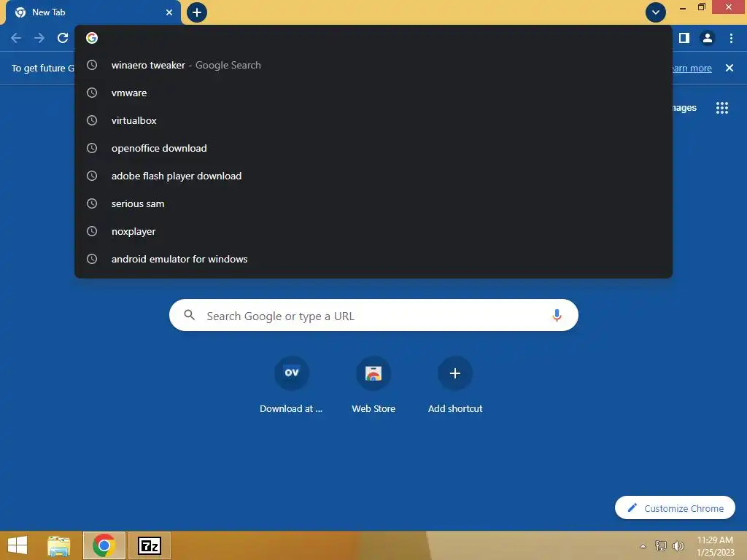
Task: Open the Chrome three-dot menu
Action: coord(731,38)
